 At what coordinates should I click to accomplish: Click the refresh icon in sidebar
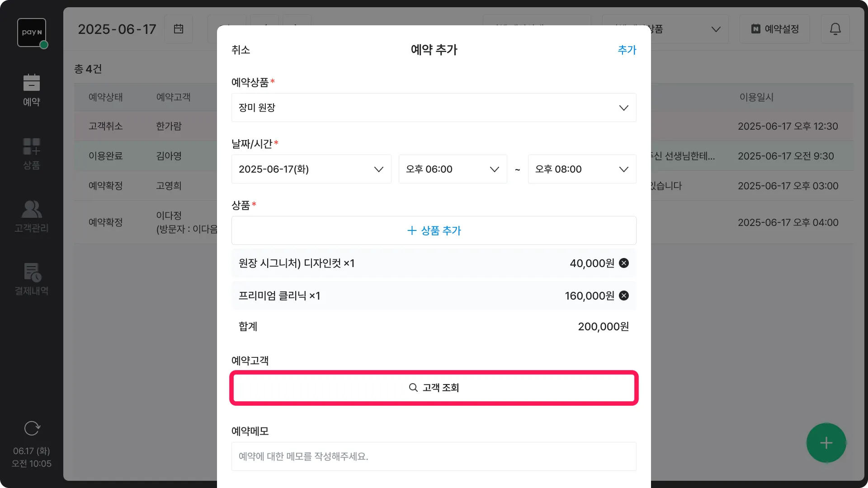32,428
